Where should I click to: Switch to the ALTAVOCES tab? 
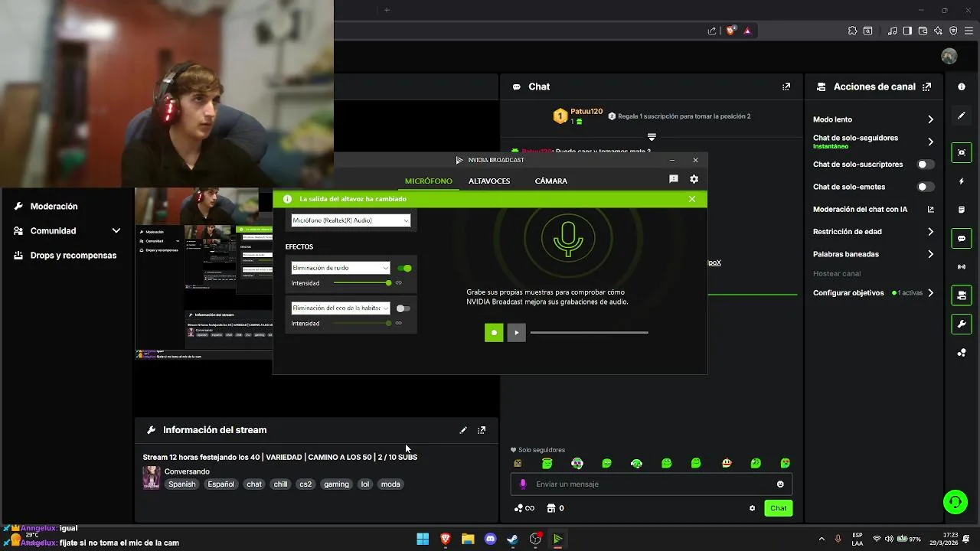(x=489, y=181)
